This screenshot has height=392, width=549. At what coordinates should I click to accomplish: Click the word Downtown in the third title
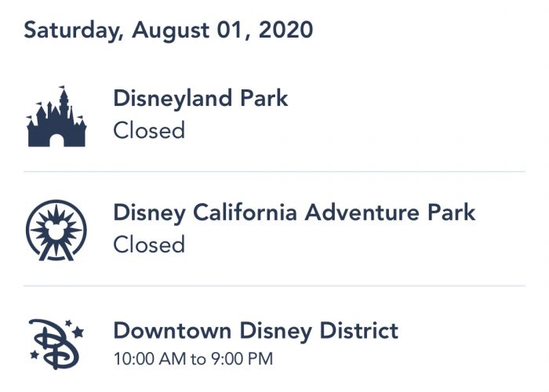[173, 330]
